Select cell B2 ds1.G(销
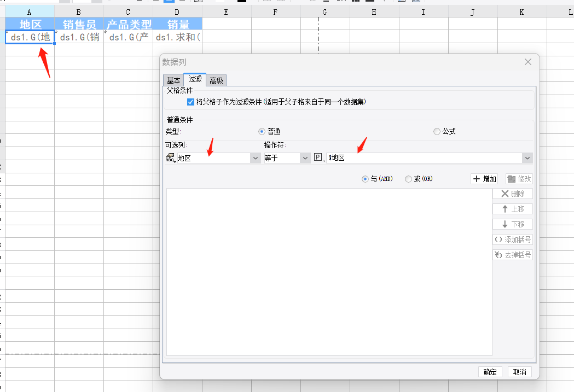Image resolution: width=574 pixels, height=392 pixels. click(79, 37)
